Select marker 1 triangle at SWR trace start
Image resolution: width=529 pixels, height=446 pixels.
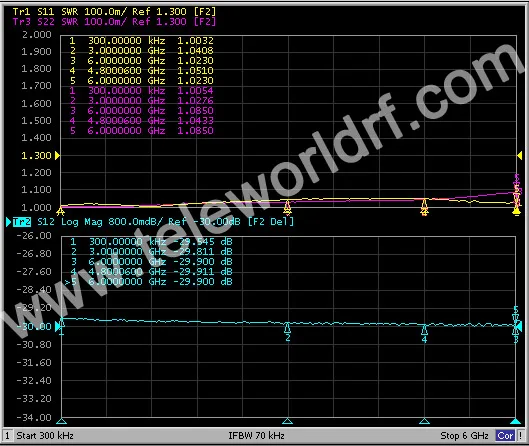[61, 211]
